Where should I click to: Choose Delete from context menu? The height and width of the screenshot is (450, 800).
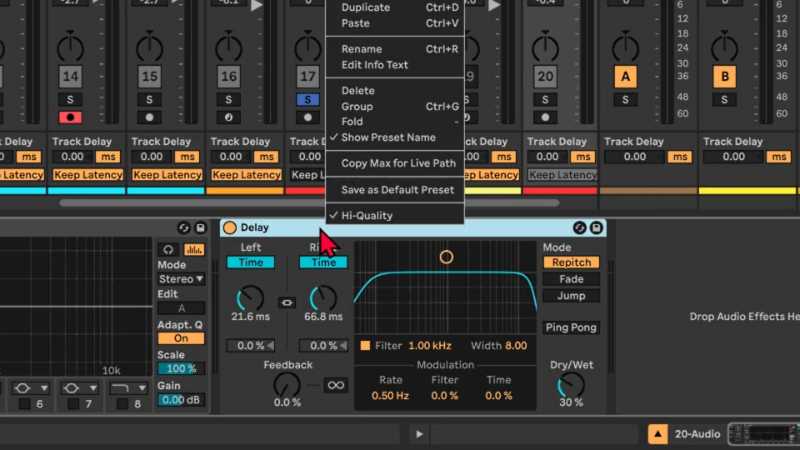click(x=395, y=90)
